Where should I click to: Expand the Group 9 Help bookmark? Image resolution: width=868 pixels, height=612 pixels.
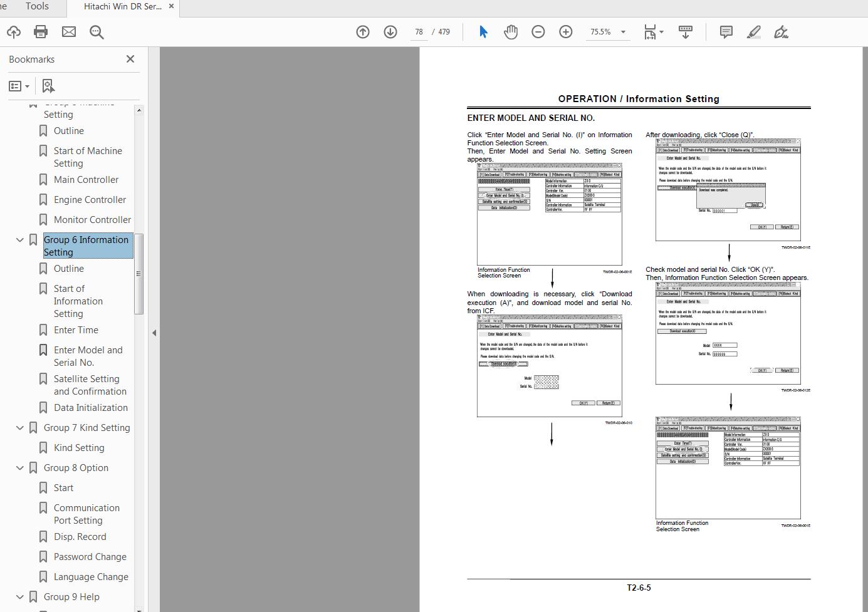(x=19, y=596)
